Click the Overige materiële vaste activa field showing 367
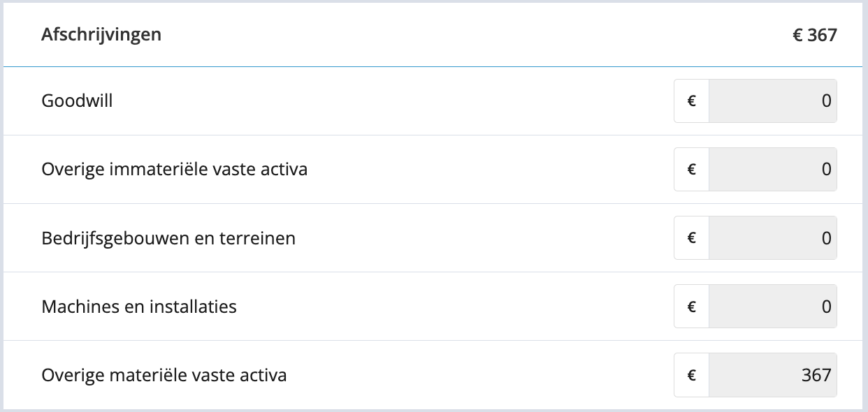The width and height of the screenshot is (868, 412). (x=772, y=375)
